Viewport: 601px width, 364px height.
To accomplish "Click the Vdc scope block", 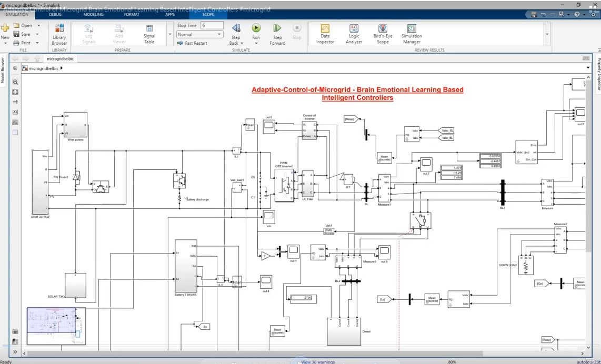I will point(269,217).
